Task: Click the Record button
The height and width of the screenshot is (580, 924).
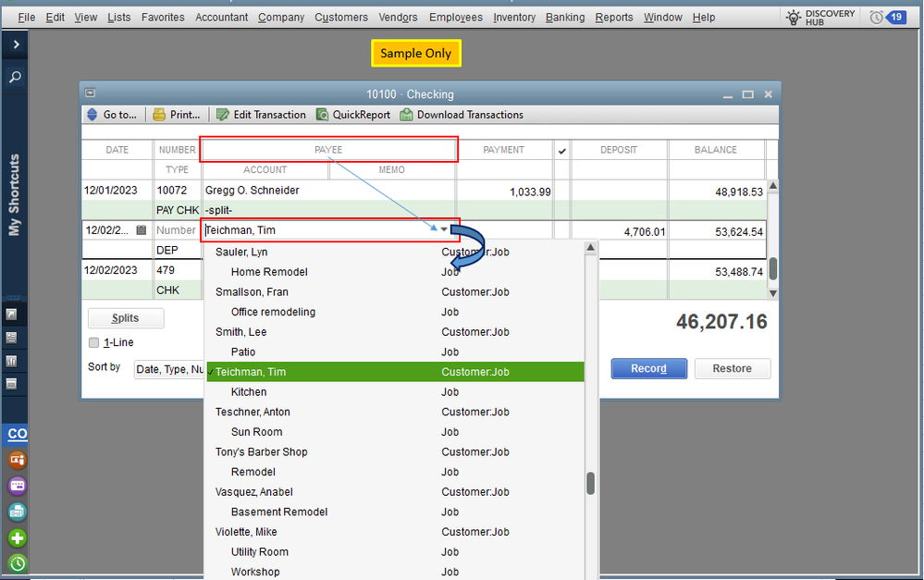Action: (648, 368)
